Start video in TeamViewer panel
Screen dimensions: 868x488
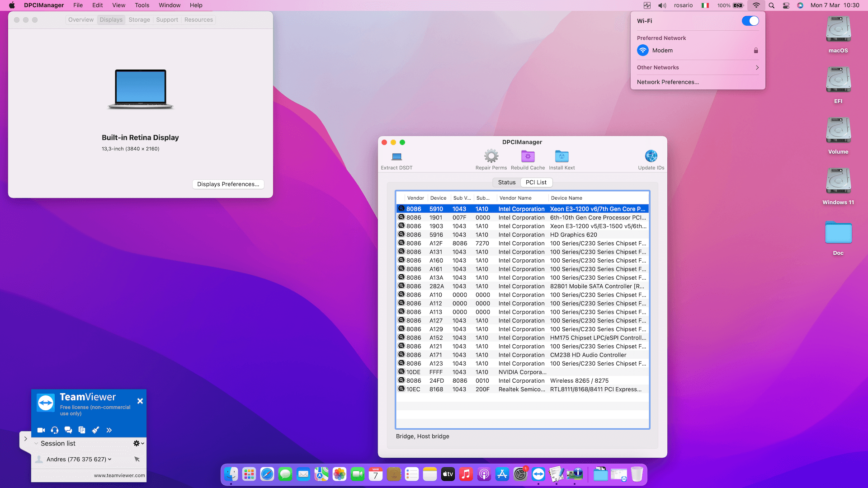point(41,430)
